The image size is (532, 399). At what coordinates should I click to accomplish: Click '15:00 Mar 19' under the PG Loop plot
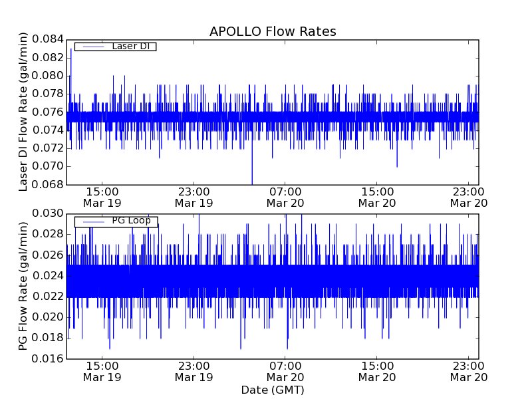click(x=102, y=372)
